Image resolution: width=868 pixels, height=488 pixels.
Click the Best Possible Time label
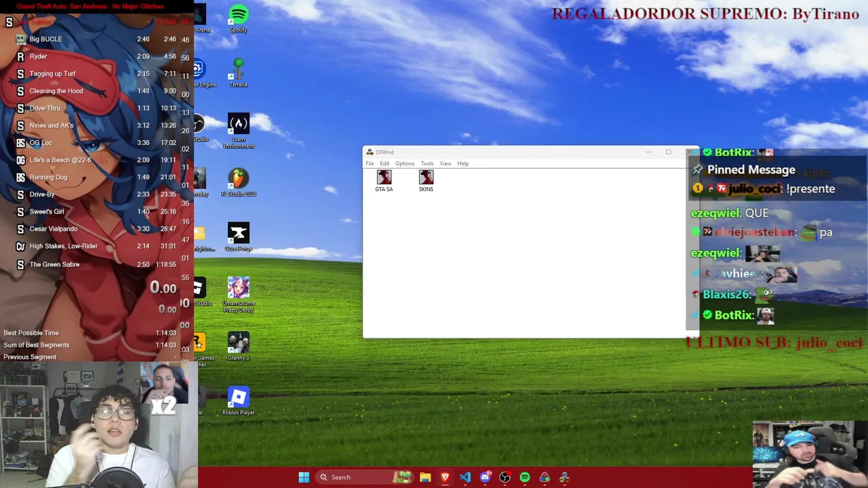click(31, 333)
